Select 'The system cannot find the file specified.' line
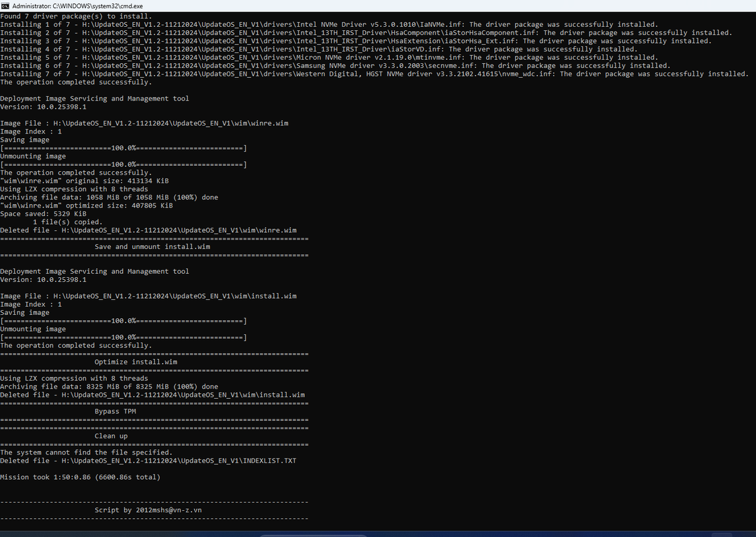The width and height of the screenshot is (756, 537). 87,452
